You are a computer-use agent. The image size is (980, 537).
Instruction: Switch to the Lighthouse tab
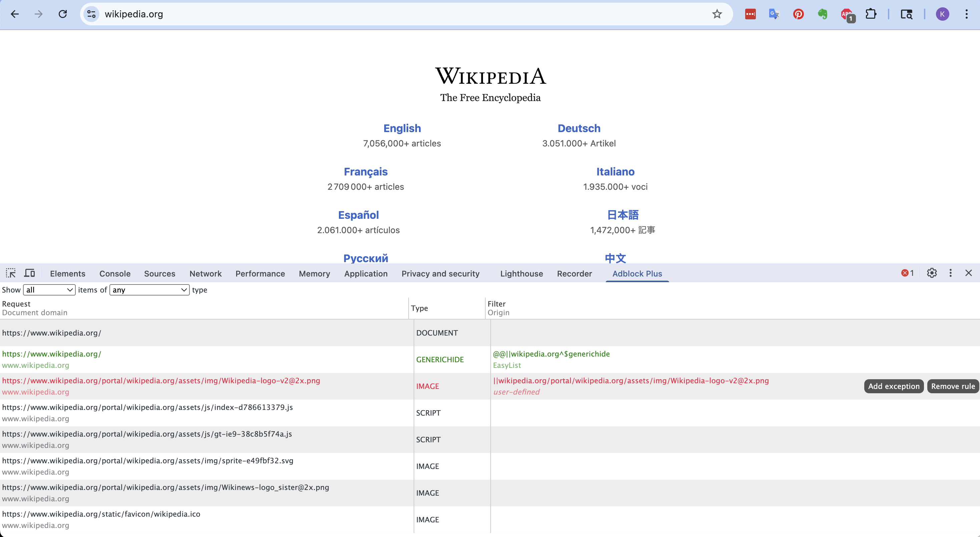[521, 274]
